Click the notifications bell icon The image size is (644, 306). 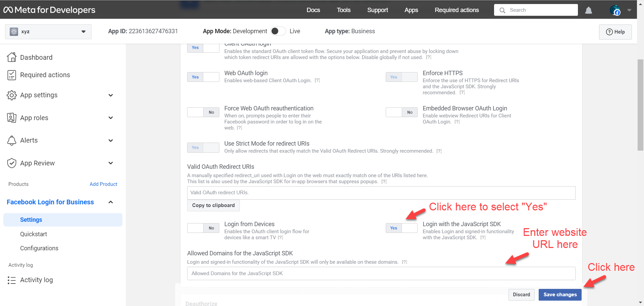coord(588,10)
